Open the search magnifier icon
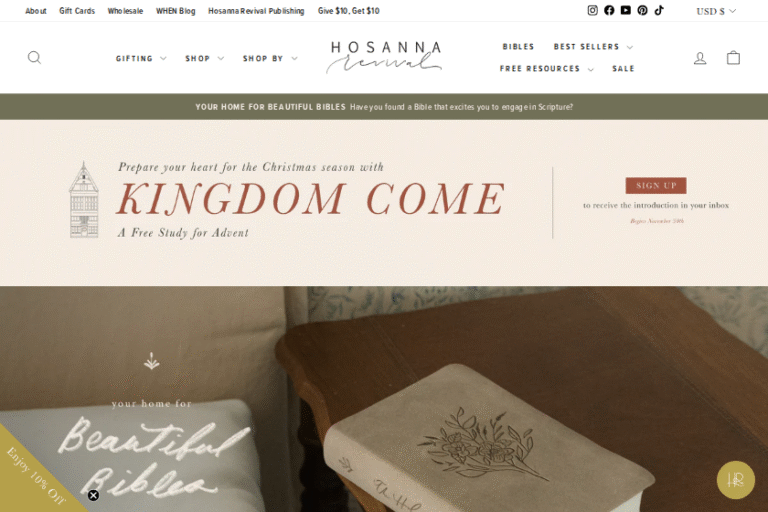Viewport: 768px width, 512px height. 34,57
